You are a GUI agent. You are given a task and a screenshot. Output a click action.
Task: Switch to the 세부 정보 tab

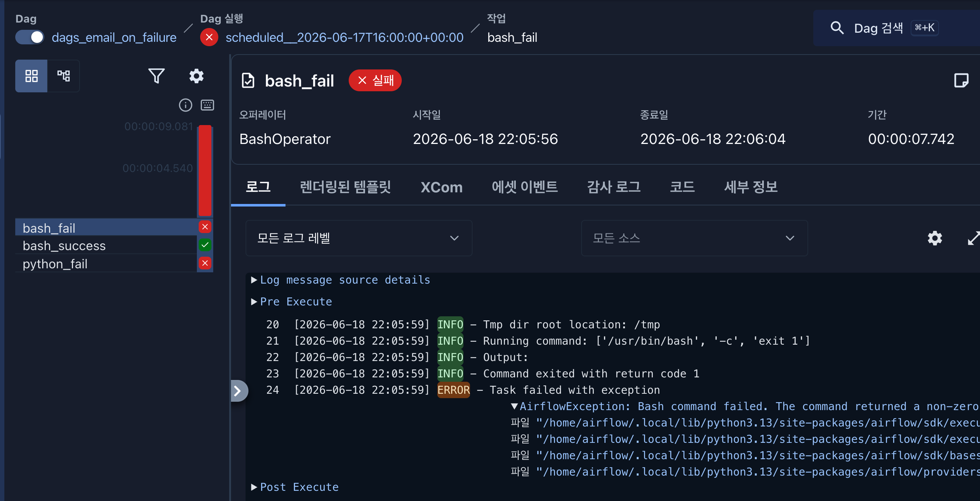click(x=750, y=187)
